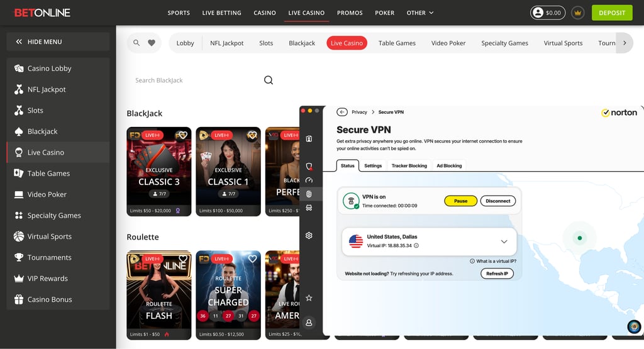The image size is (644, 349).
Task: Select NFL Jackpot category pill
Action: pos(226,43)
